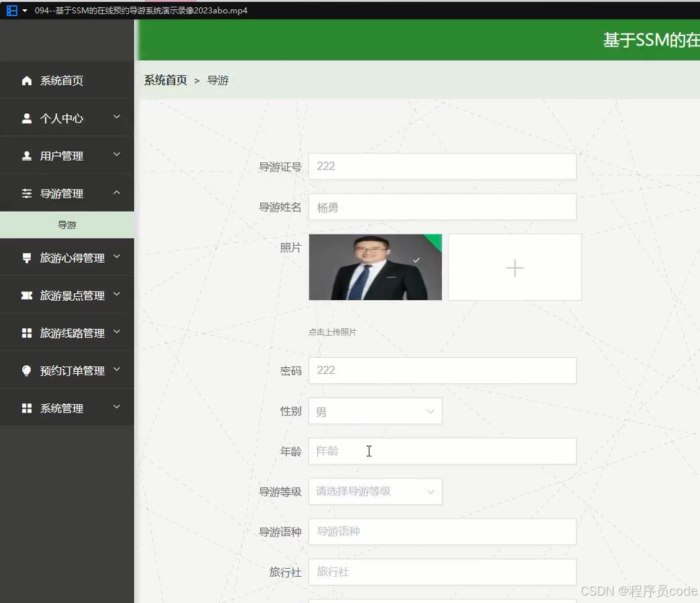Collapse the 导游管理 menu chevron
This screenshot has height=603, width=700.
[117, 192]
